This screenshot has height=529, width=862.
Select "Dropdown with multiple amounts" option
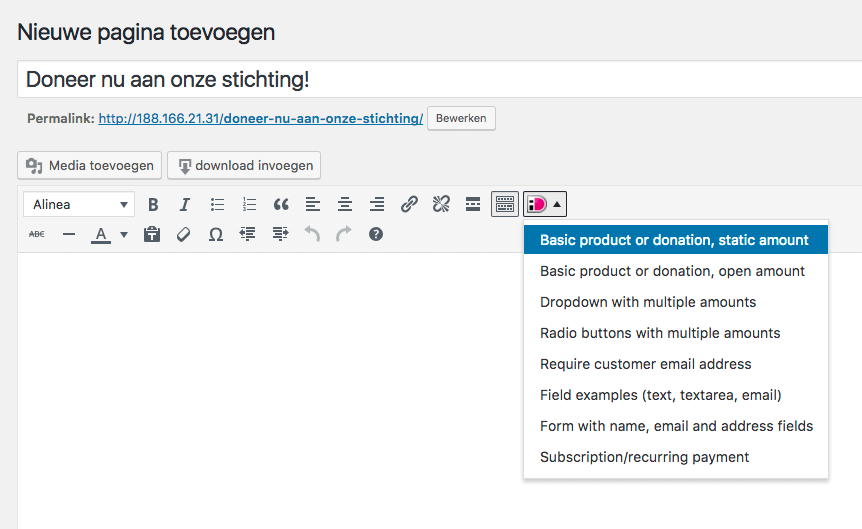[648, 302]
